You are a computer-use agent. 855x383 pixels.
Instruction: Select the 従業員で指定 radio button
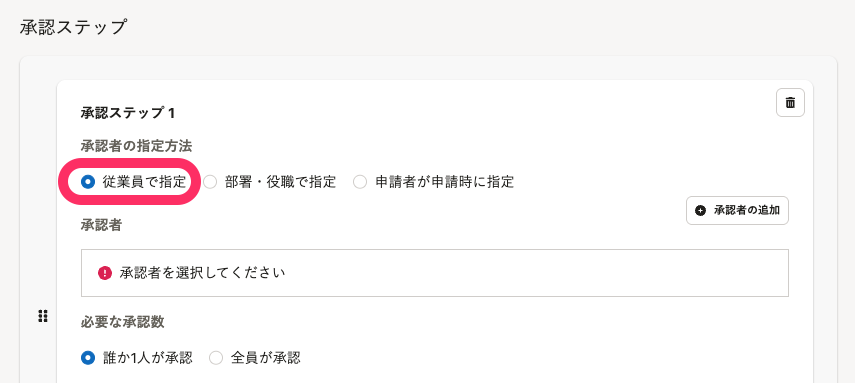point(87,182)
